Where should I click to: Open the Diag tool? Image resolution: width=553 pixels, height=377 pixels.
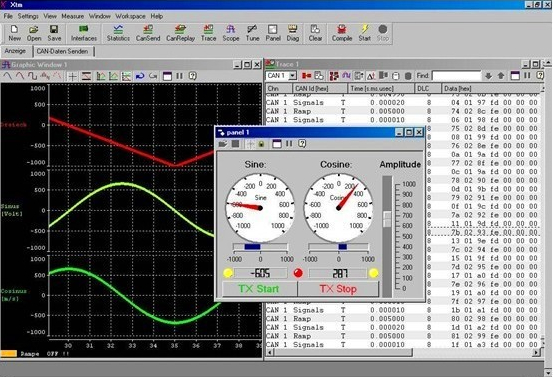pyautogui.click(x=292, y=33)
